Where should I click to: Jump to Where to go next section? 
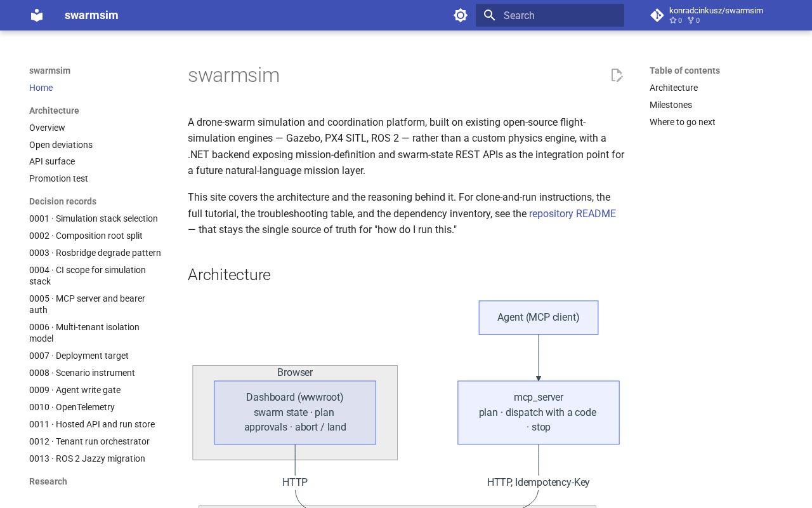[683, 122]
